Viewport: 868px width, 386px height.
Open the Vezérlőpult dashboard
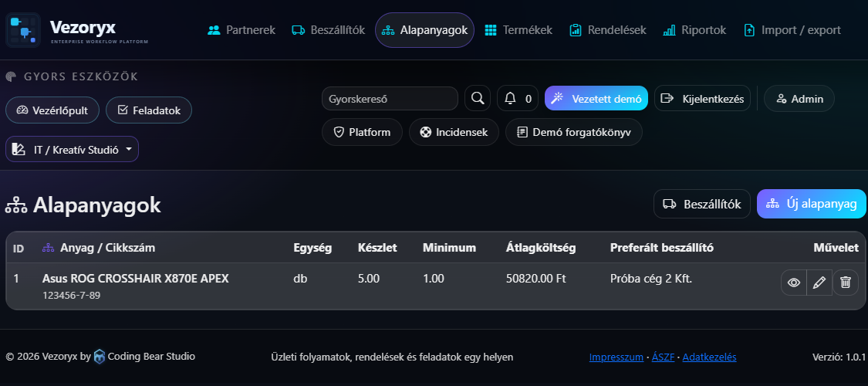[x=52, y=110]
